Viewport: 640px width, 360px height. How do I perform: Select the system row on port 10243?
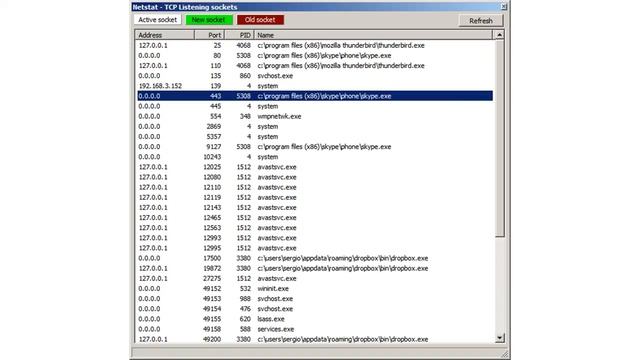pyautogui.click(x=315, y=157)
